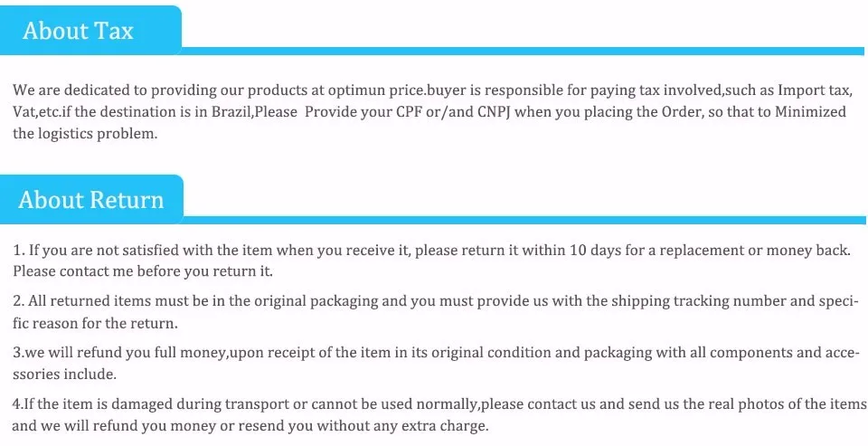
Task: Click the line 'ssories include.'
Action: tap(64, 375)
